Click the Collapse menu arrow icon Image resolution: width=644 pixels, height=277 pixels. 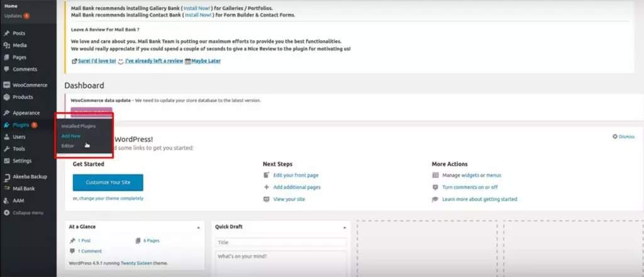pos(6,213)
